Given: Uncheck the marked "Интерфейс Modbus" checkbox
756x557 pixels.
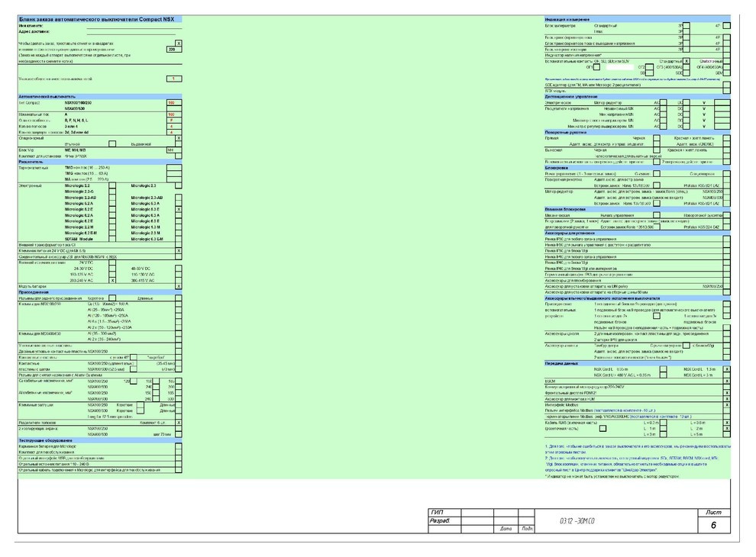Looking at the screenshot, I should 726,404.
